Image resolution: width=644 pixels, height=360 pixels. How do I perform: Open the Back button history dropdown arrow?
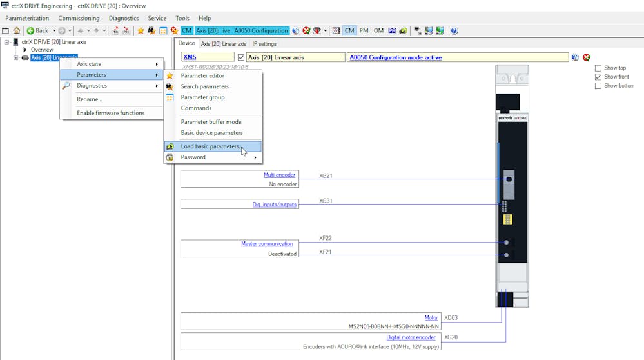pos(54,30)
